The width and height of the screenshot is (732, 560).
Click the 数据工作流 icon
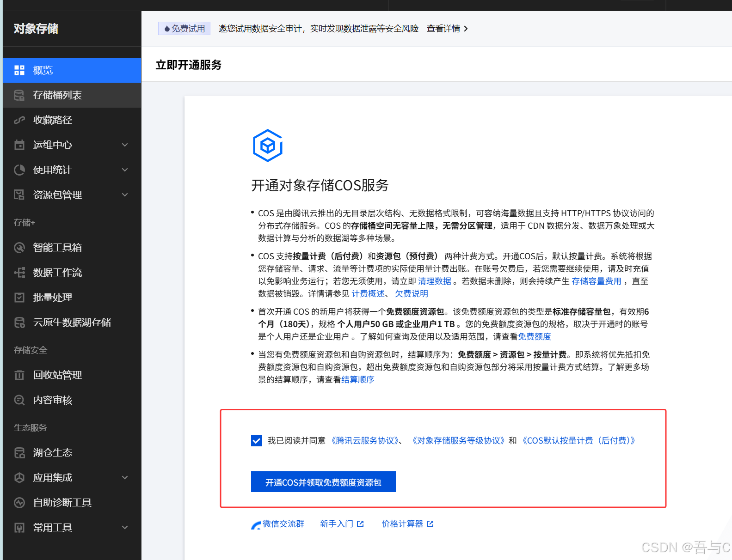point(19,273)
